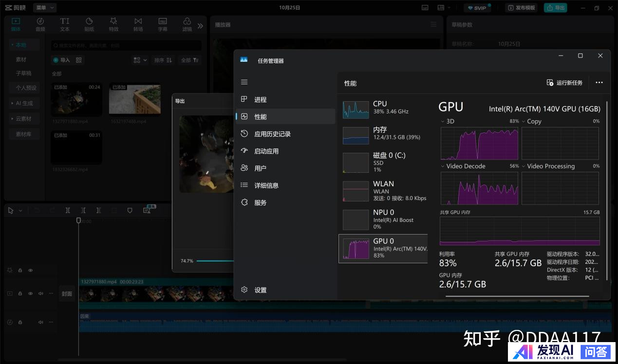Open the 音频 audio tab in CapCut

tap(40, 24)
